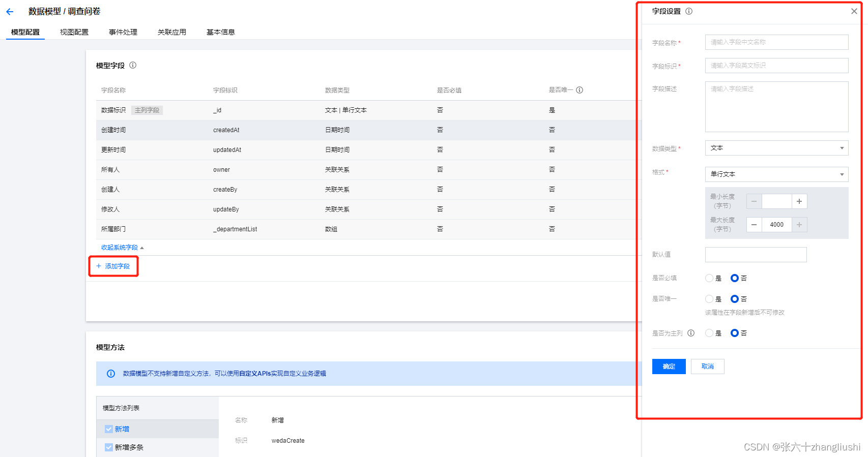Decrease 最大长度 with the minus button
Image resolution: width=868 pixels, height=457 pixels.
pyautogui.click(x=754, y=225)
